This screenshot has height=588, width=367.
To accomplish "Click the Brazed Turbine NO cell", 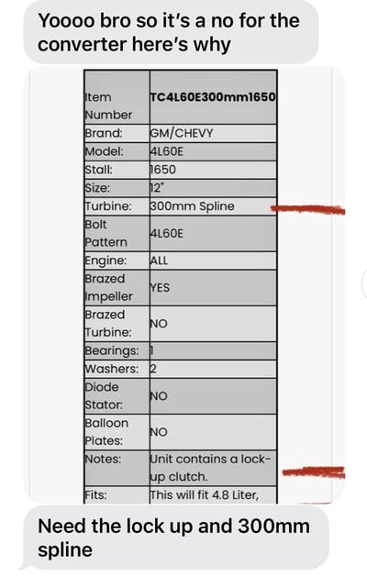I will tap(213, 324).
